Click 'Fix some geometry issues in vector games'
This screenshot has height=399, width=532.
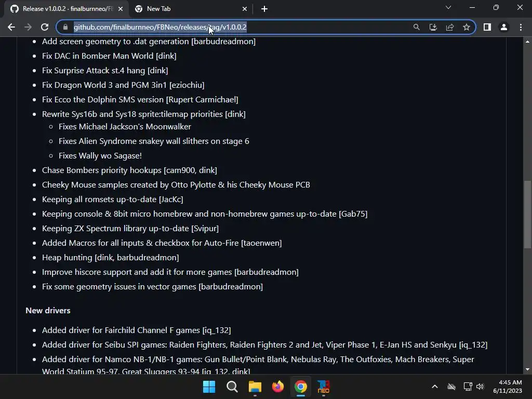(152, 287)
